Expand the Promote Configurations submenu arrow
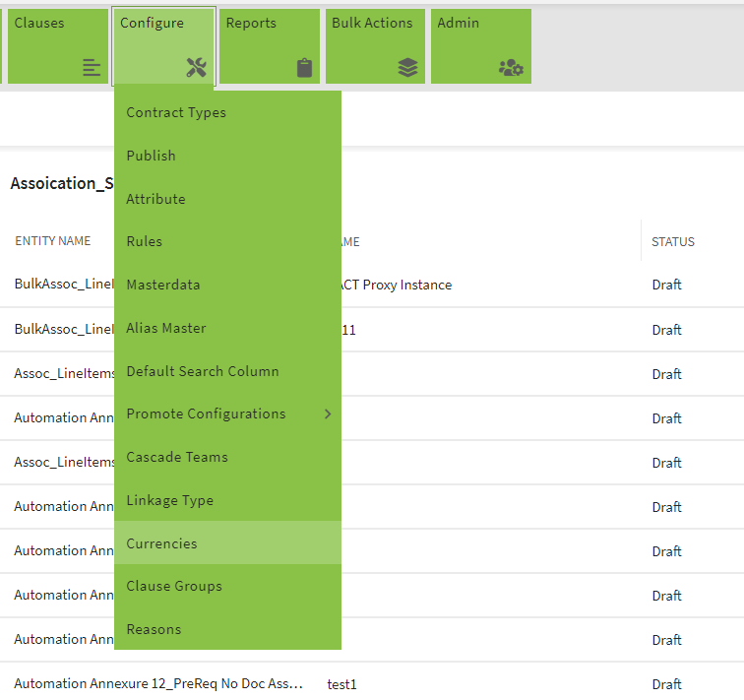Image resolution: width=744 pixels, height=700 pixels. point(328,414)
